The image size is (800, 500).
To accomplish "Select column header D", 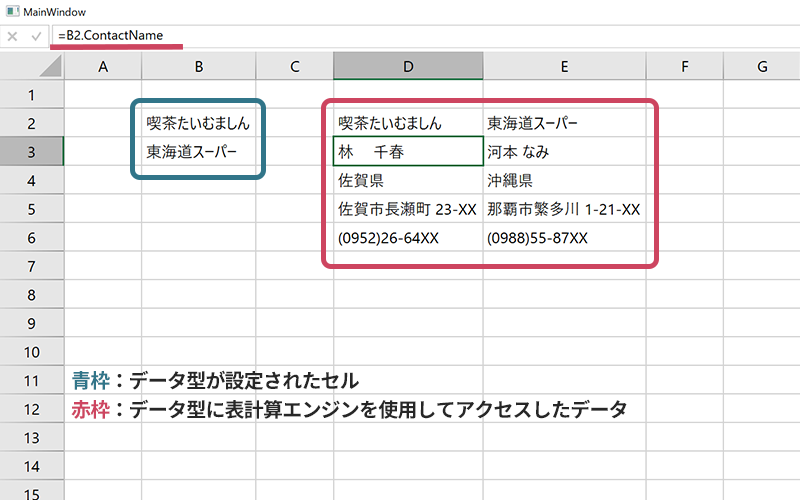I will tap(408, 66).
